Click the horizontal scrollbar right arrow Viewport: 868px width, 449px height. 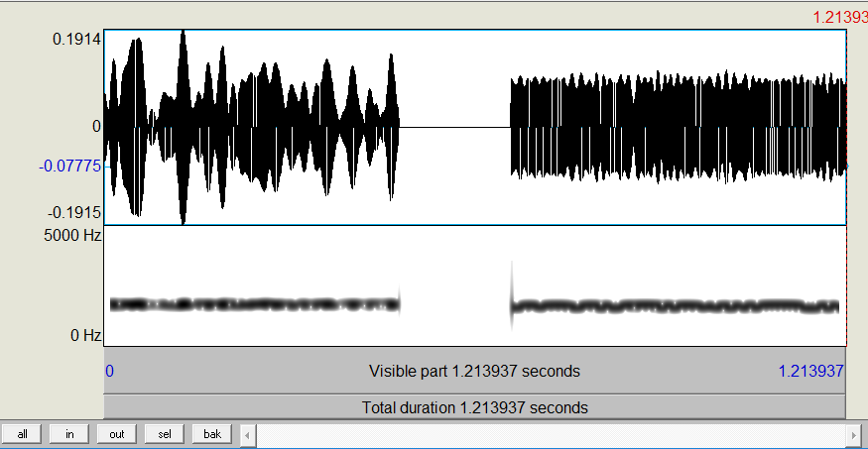pos(853,434)
